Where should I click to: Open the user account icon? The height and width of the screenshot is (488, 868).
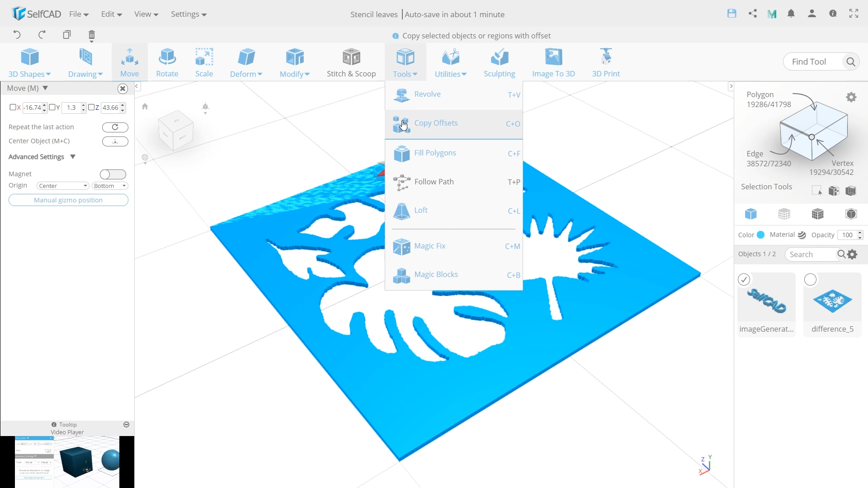click(x=812, y=14)
